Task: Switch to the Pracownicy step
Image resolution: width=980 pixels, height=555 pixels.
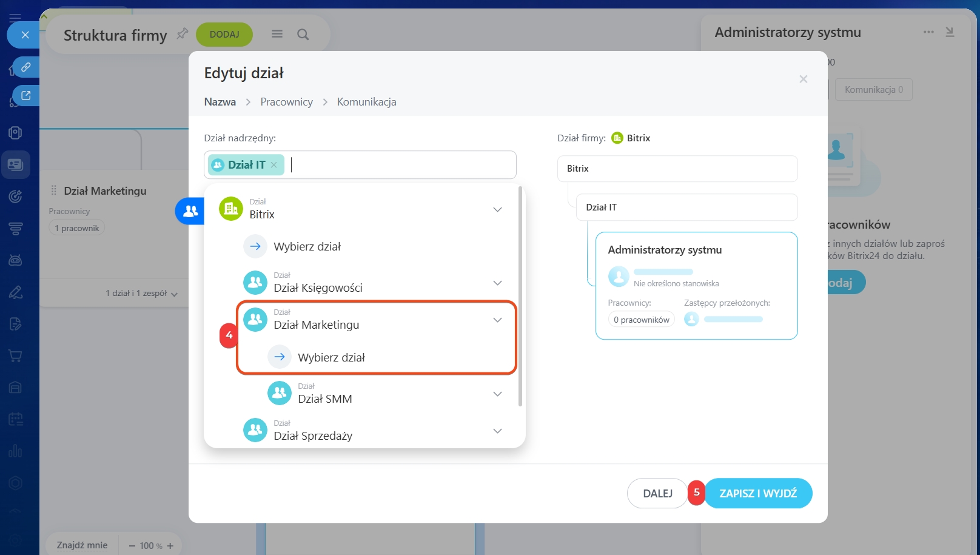Action: [286, 102]
